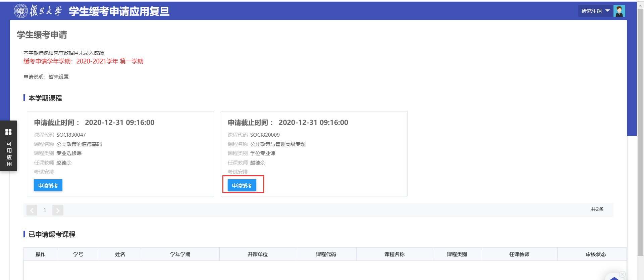The image size is (644, 280).
Task: Open the 可用应用 grid icon sidebar
Action: point(8,132)
